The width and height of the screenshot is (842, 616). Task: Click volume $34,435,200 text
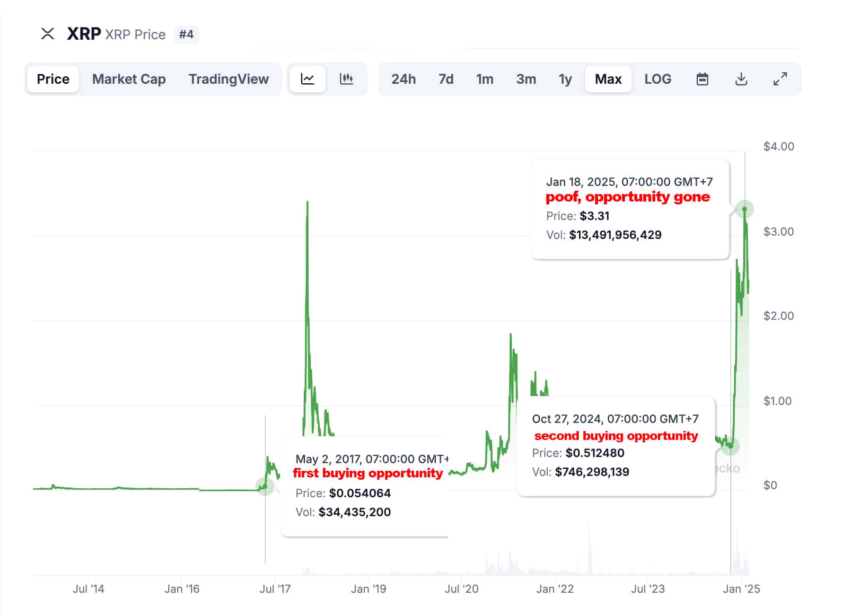[354, 512]
